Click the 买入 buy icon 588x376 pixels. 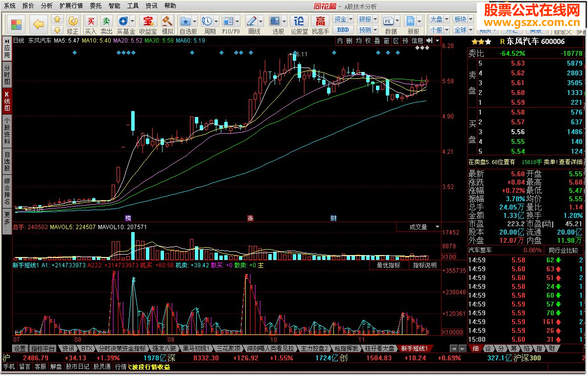[91, 24]
